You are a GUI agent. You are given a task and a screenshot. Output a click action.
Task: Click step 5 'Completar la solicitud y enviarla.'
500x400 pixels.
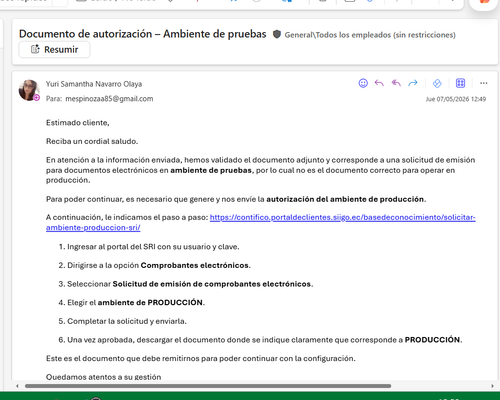[x=127, y=321]
